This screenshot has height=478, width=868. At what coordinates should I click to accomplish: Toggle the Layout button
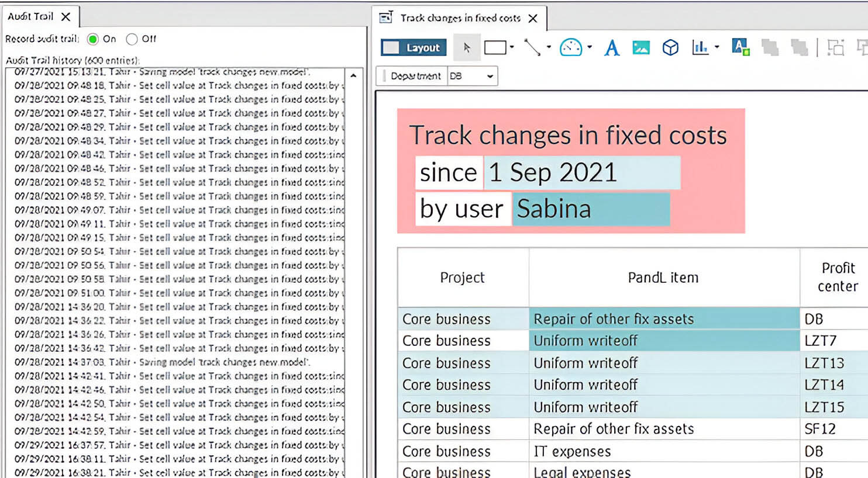[x=413, y=47]
